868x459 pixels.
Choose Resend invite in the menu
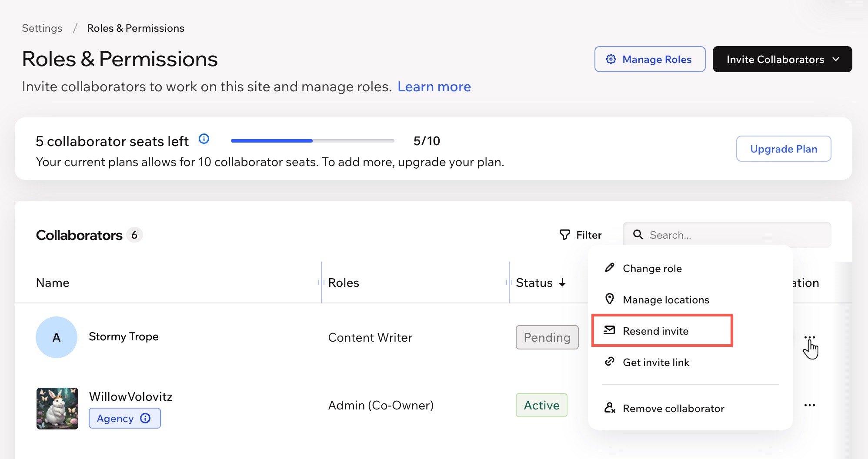[x=662, y=331]
